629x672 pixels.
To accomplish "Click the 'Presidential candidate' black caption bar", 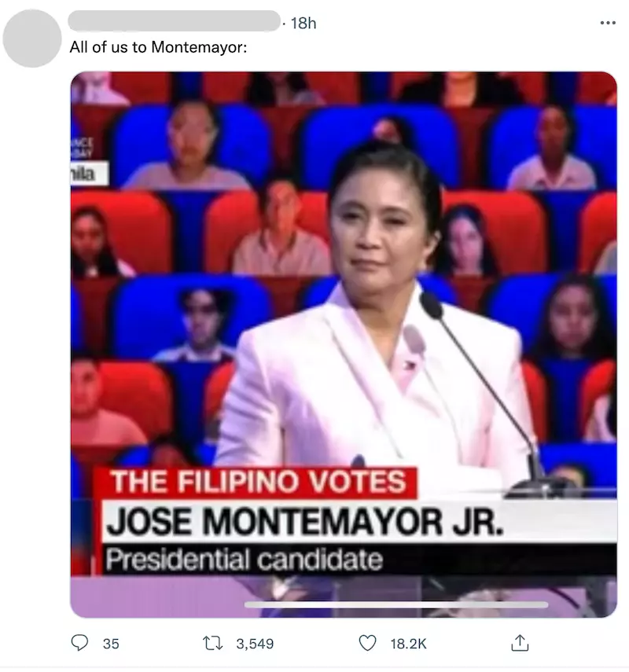I will (x=359, y=559).
